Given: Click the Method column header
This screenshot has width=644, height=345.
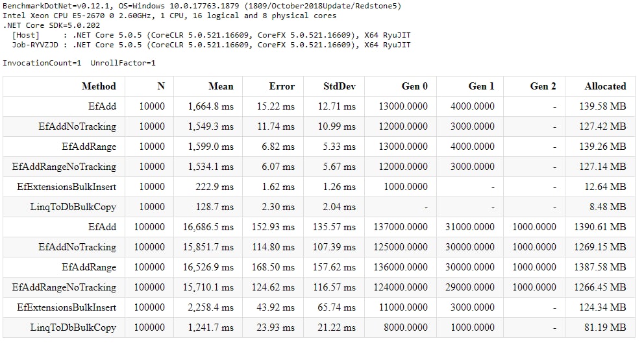Looking at the screenshot, I should (99, 86).
